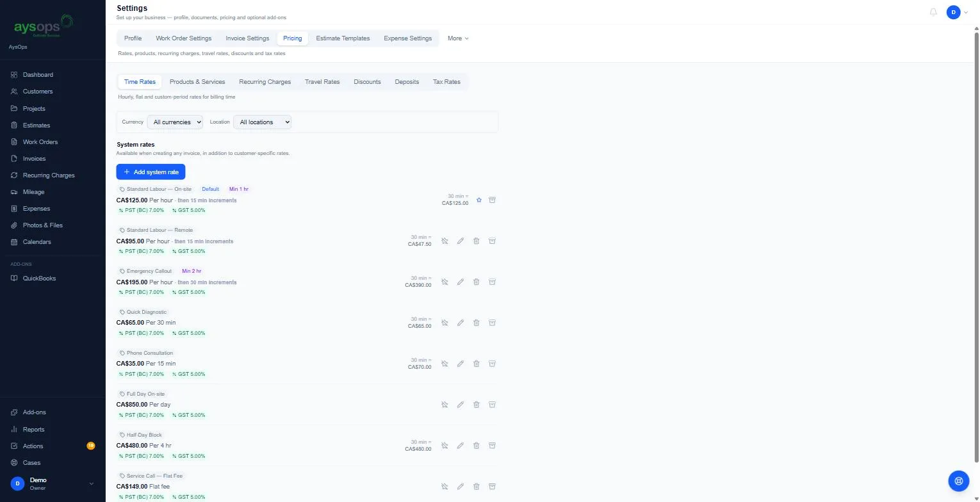980x502 pixels.
Task: Set Quick Diagnostic as default rate
Action: (x=445, y=323)
